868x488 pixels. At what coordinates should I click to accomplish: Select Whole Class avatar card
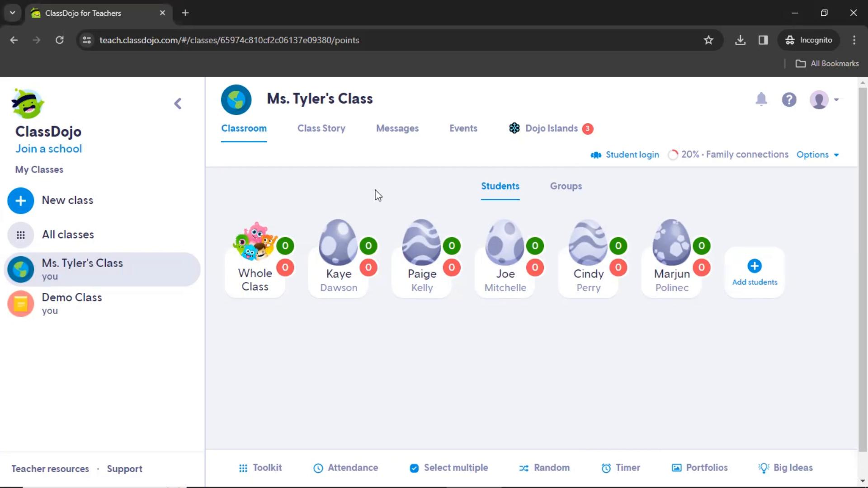tap(255, 257)
